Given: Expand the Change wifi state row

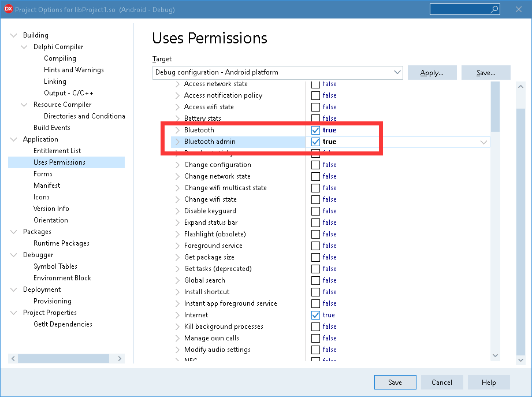Looking at the screenshot, I should click(x=177, y=199).
